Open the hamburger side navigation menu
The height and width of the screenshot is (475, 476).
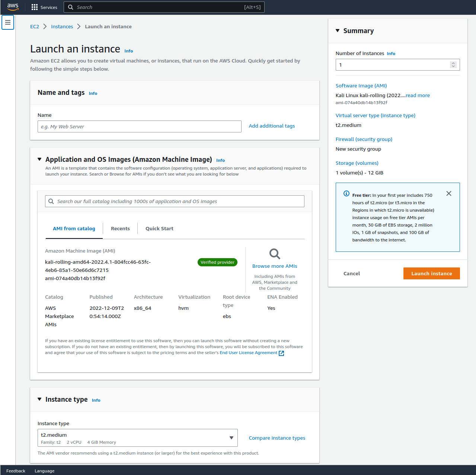click(8, 22)
